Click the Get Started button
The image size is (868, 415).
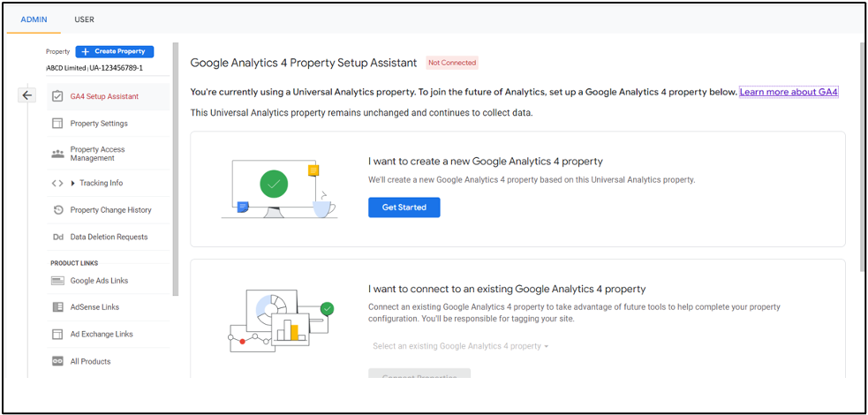pos(404,207)
